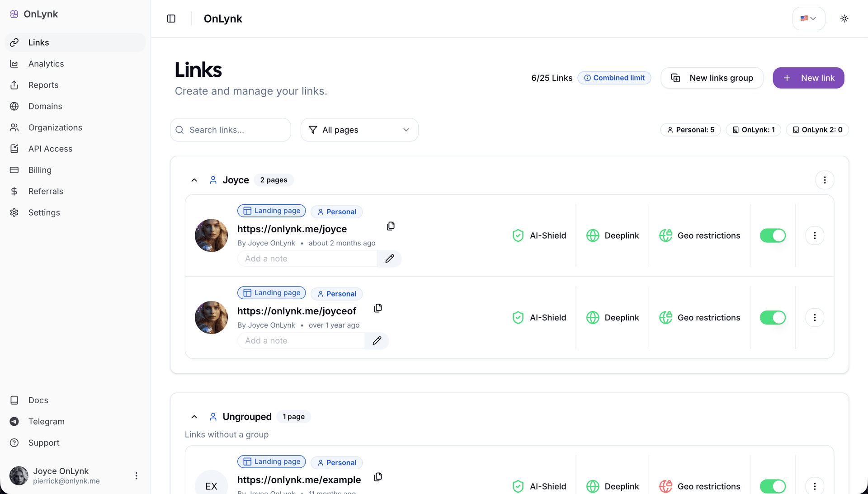This screenshot has height=494, width=868.
Task: Switch theme with the sun icon
Action: pos(844,19)
